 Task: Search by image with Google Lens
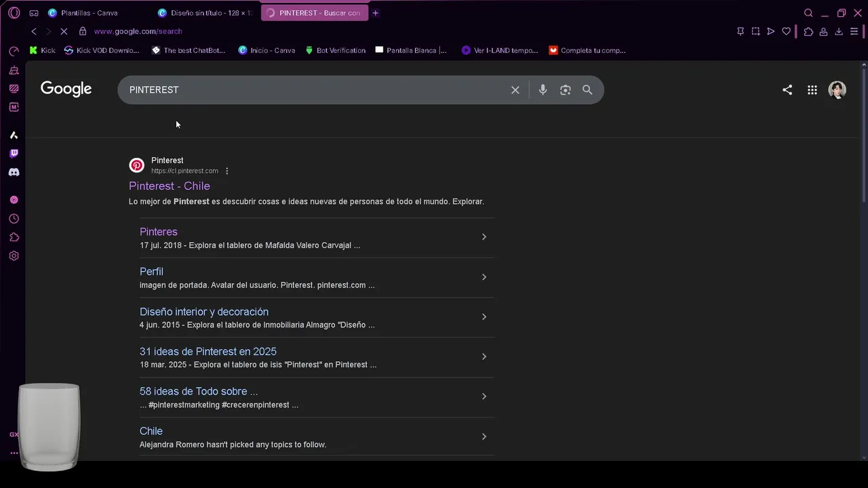pos(566,89)
